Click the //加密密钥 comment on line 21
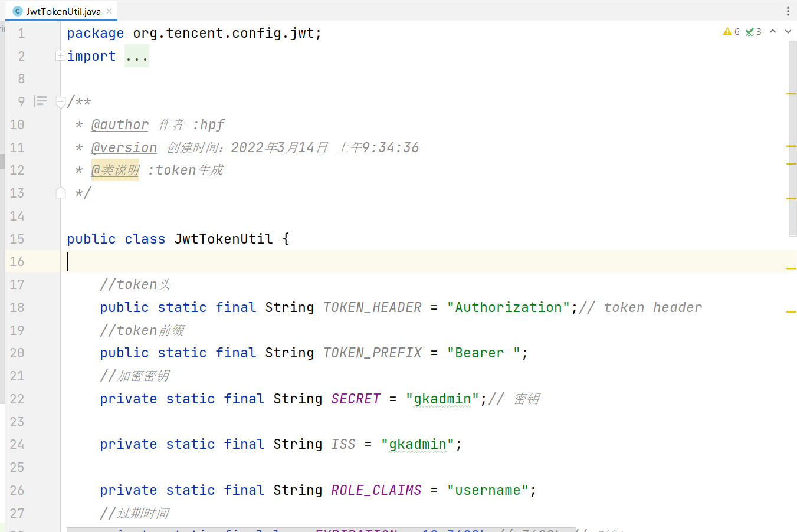This screenshot has height=532, width=797. (x=135, y=376)
